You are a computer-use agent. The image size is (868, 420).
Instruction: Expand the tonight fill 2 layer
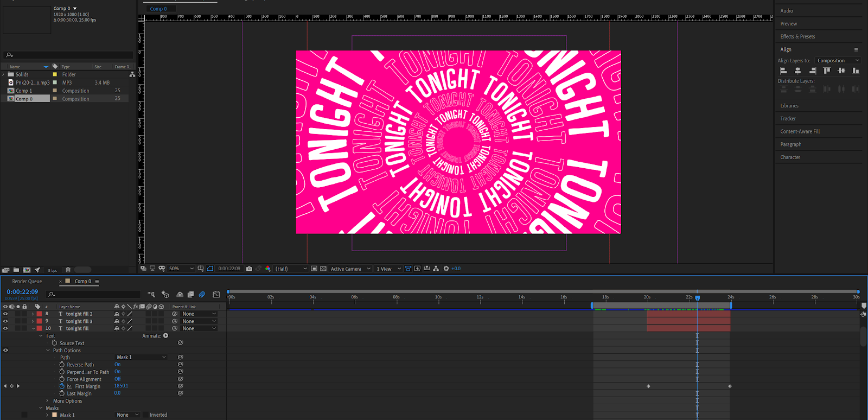(x=33, y=314)
